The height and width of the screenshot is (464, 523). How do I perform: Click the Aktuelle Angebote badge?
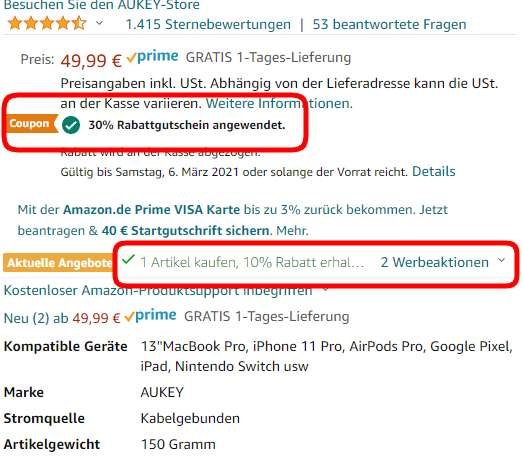tap(58, 263)
